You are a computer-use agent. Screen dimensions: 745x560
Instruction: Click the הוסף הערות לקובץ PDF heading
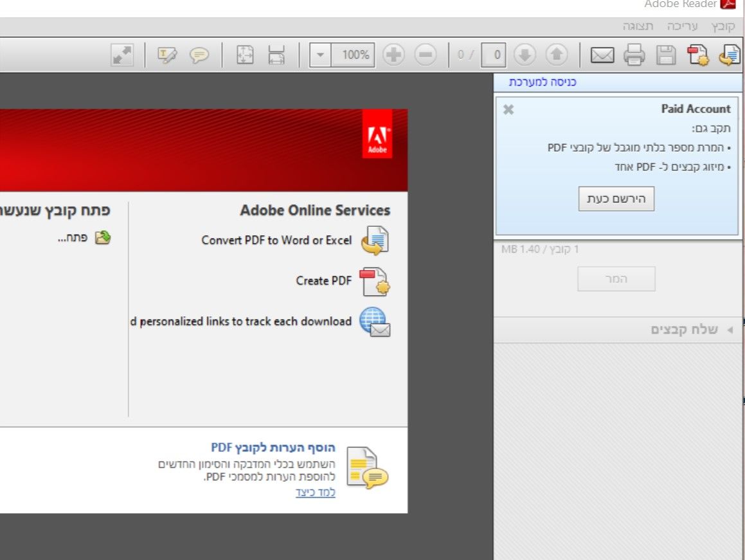(x=273, y=448)
